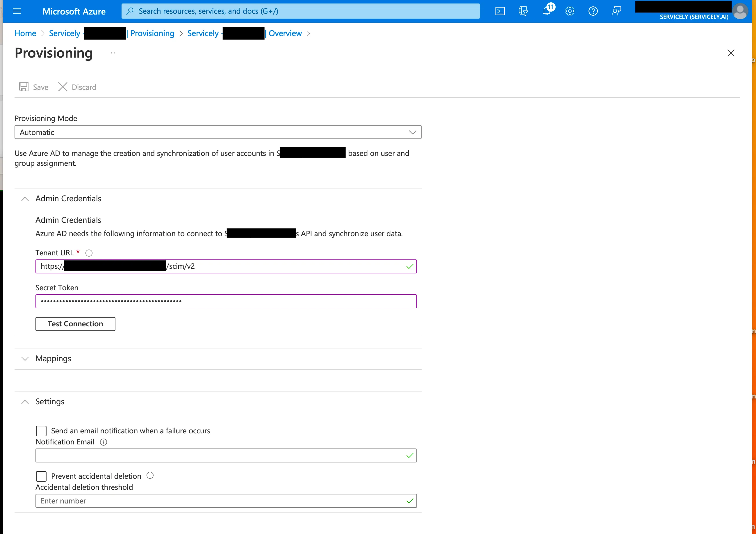Click the Save disk icon

coord(24,87)
